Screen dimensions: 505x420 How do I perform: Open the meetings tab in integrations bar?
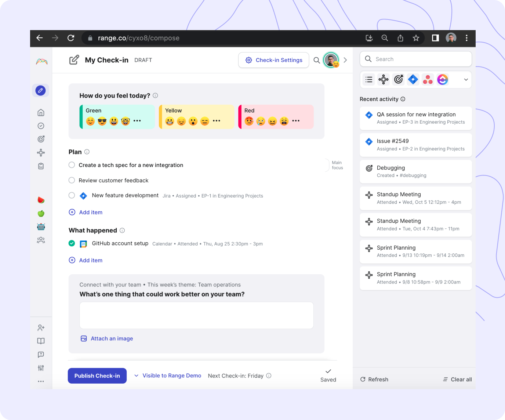[x=384, y=79]
